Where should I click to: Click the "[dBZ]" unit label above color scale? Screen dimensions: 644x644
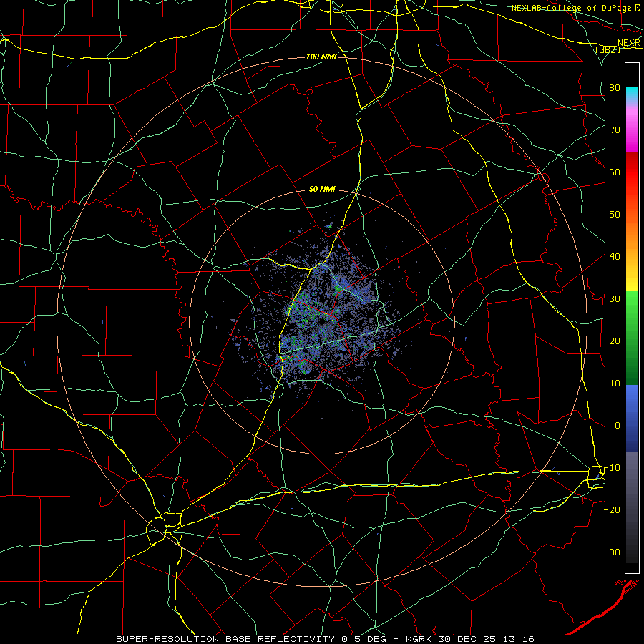click(x=608, y=49)
